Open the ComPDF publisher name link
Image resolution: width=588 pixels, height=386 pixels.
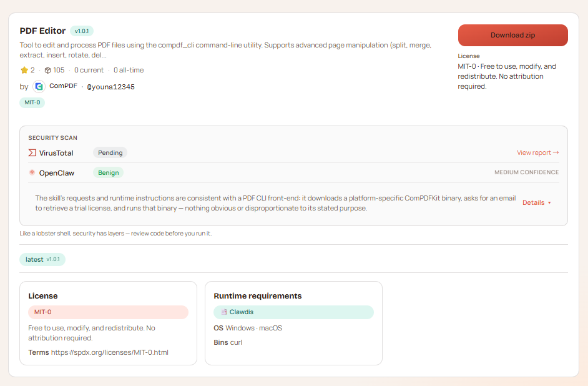pos(63,86)
